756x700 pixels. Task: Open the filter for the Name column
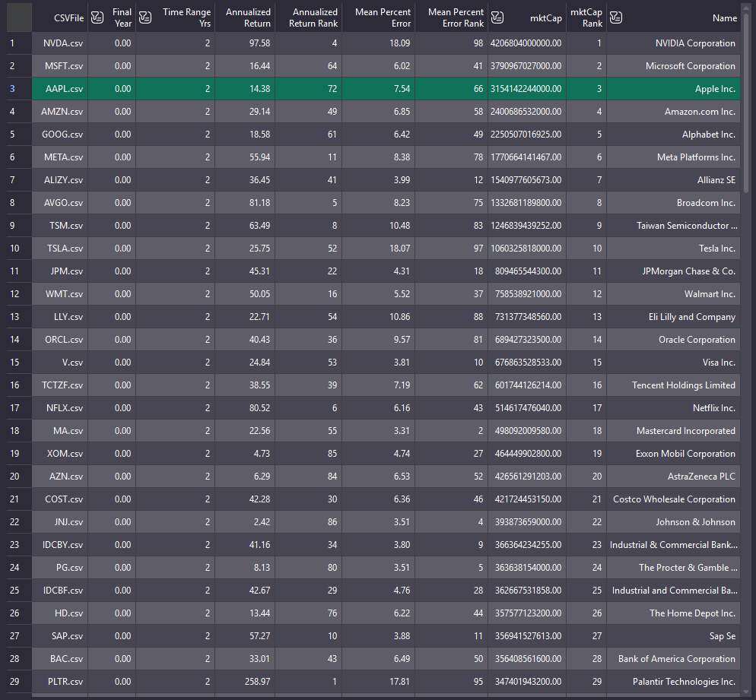616,17
